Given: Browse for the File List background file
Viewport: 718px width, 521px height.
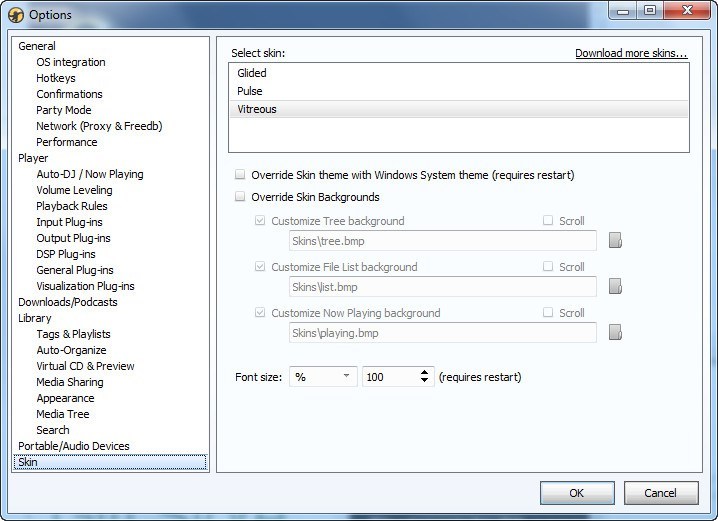Looking at the screenshot, I should point(615,286).
